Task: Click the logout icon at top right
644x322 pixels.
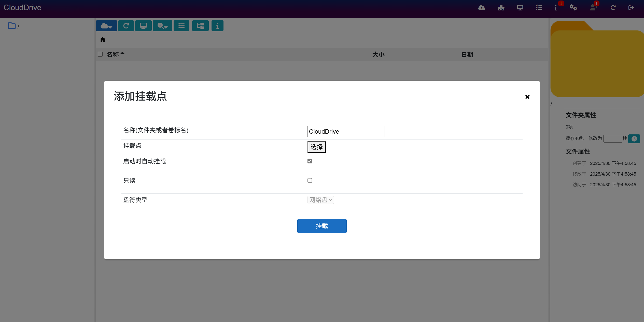Action: (632, 8)
